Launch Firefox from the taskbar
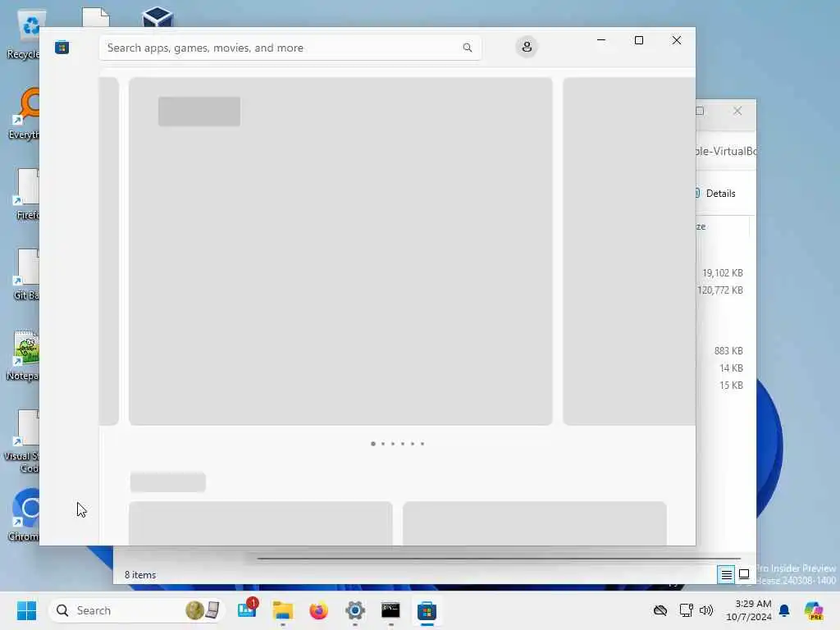The image size is (840, 630). point(319,610)
